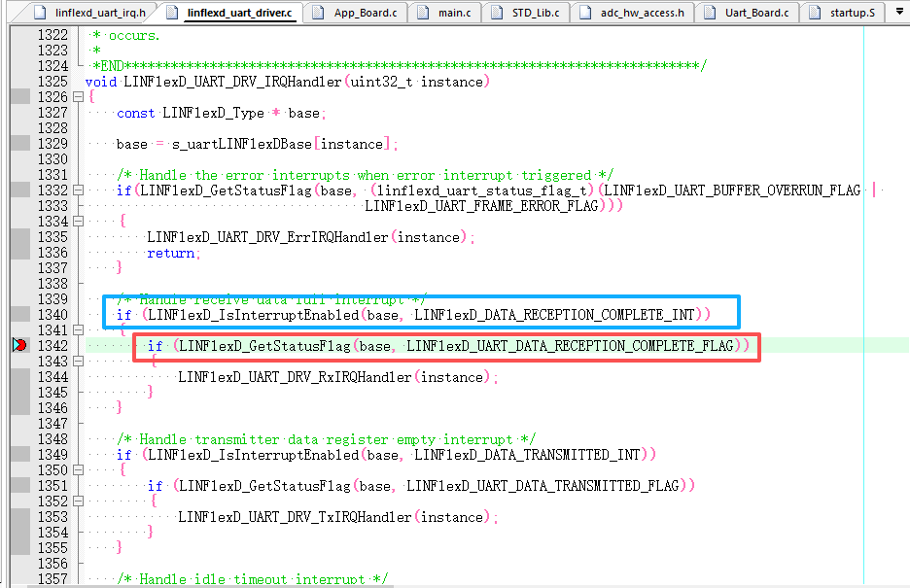910x588 pixels.
Task: Collapse the if block fold at line 1332
Action: 79,190
